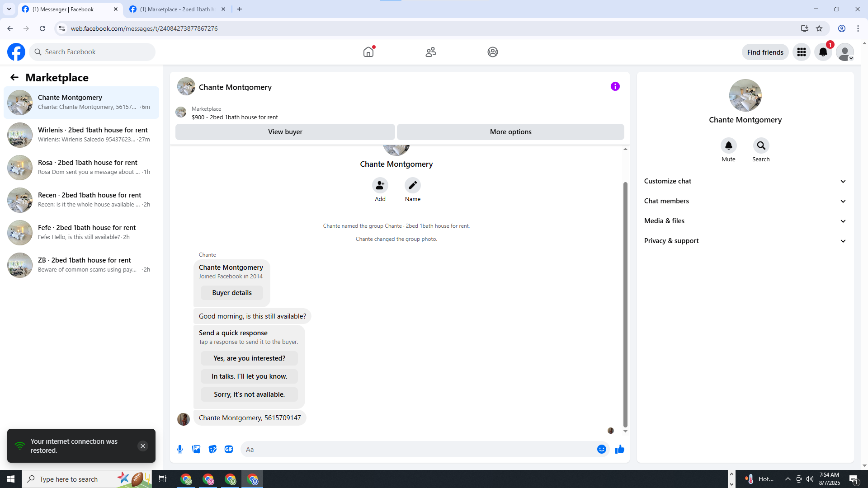Dismiss the internet connection restored notice
Image resolution: width=868 pixels, height=488 pixels.
(x=143, y=446)
